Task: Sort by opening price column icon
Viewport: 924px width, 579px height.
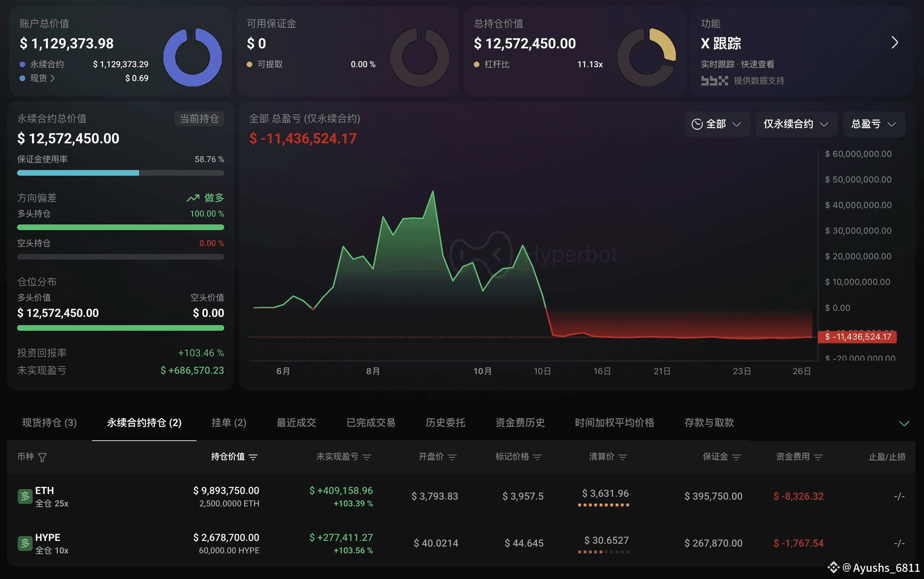Action: 452,457
